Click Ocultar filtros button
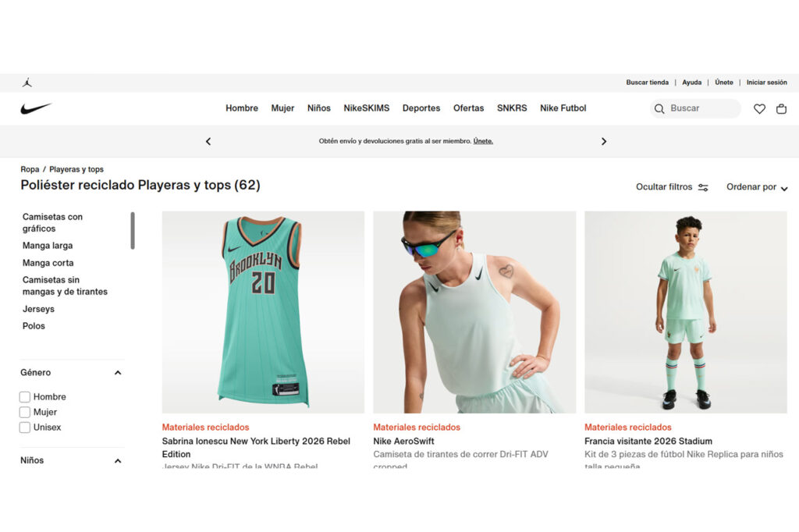This screenshot has width=799, height=532. pos(672,187)
